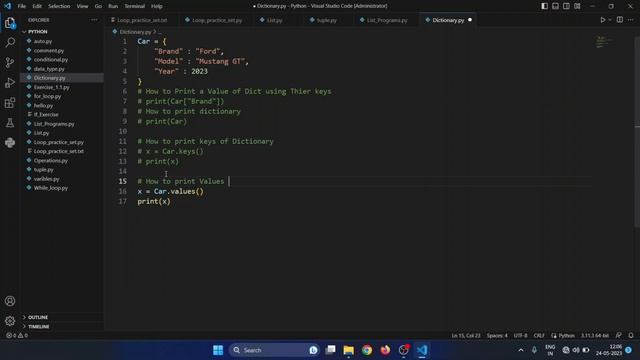Click the taskbar Search box
The height and width of the screenshot is (360, 640).
coord(274,350)
